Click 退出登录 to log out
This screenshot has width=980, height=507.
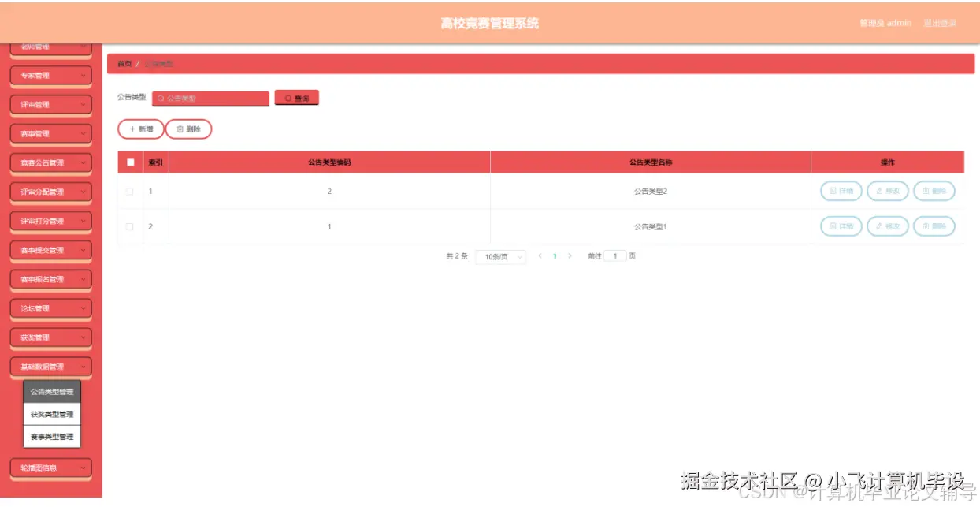tap(940, 24)
